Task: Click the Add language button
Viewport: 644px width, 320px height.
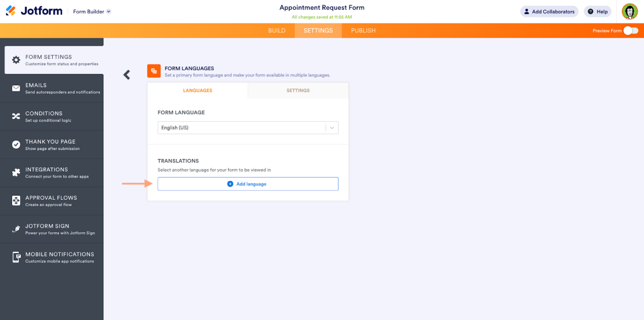Action: (248, 184)
